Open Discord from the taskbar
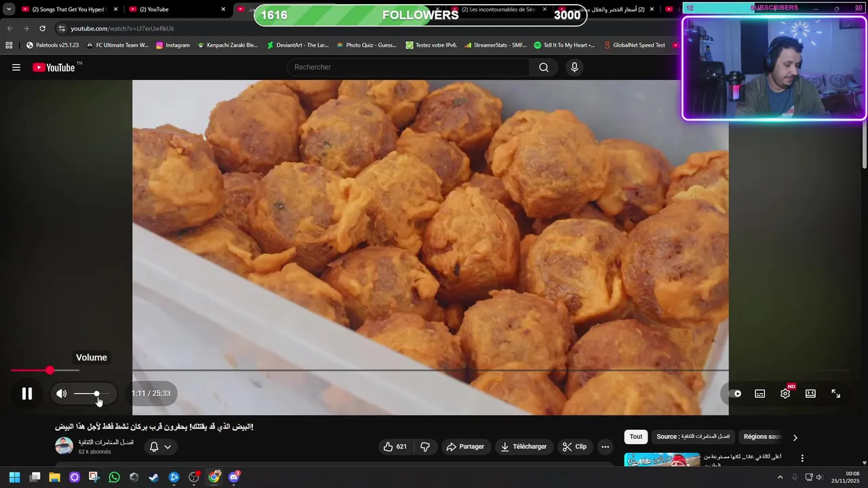Screen dimensions: 868x488 pyautogui.click(x=234, y=477)
